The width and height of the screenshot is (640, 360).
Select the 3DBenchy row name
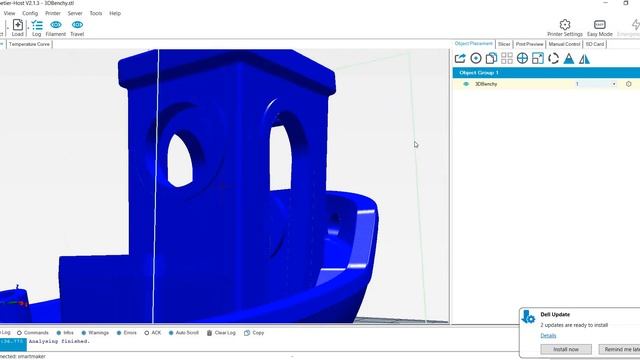pos(486,84)
